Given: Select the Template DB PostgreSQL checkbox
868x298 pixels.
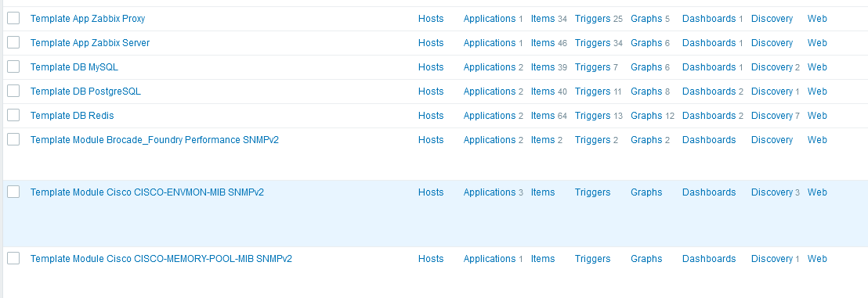Looking at the screenshot, I should point(13,92).
